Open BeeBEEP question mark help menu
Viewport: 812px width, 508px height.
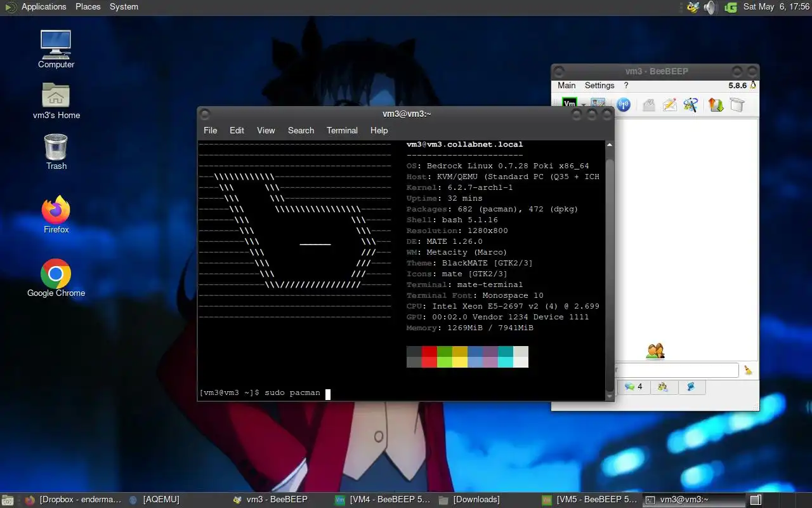626,85
